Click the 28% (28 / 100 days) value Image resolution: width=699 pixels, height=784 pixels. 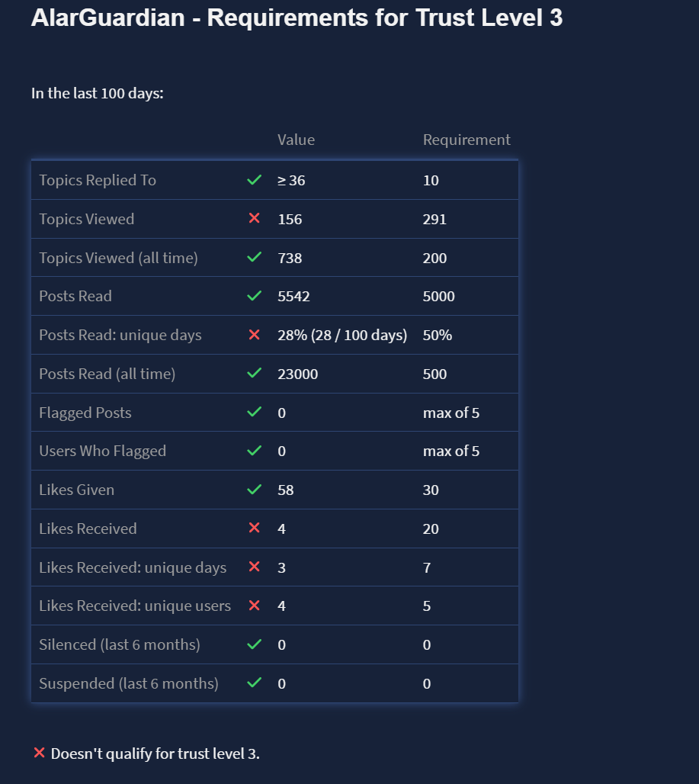click(x=342, y=335)
